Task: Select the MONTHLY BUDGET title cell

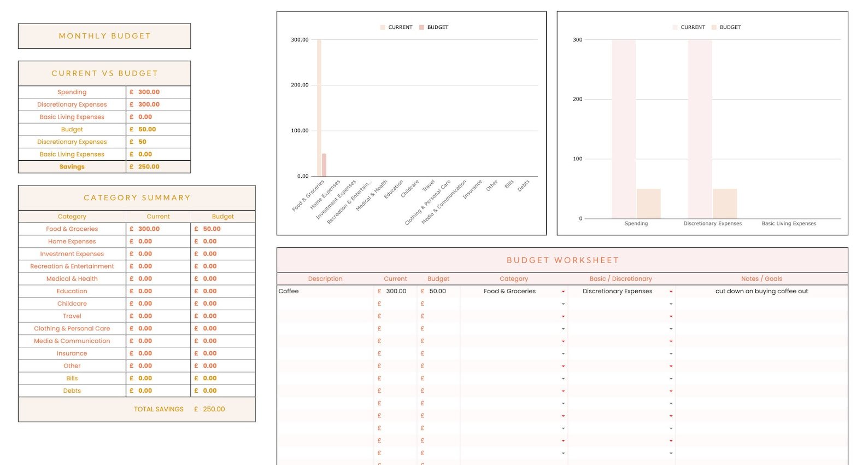Action: pyautogui.click(x=104, y=36)
